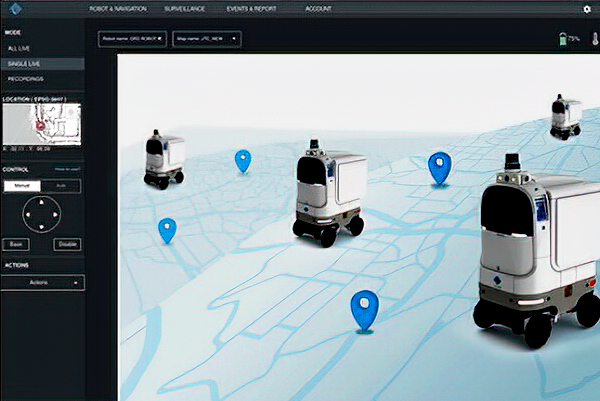Move robot forward with up arrow
600x401 pixels.
coord(42,202)
